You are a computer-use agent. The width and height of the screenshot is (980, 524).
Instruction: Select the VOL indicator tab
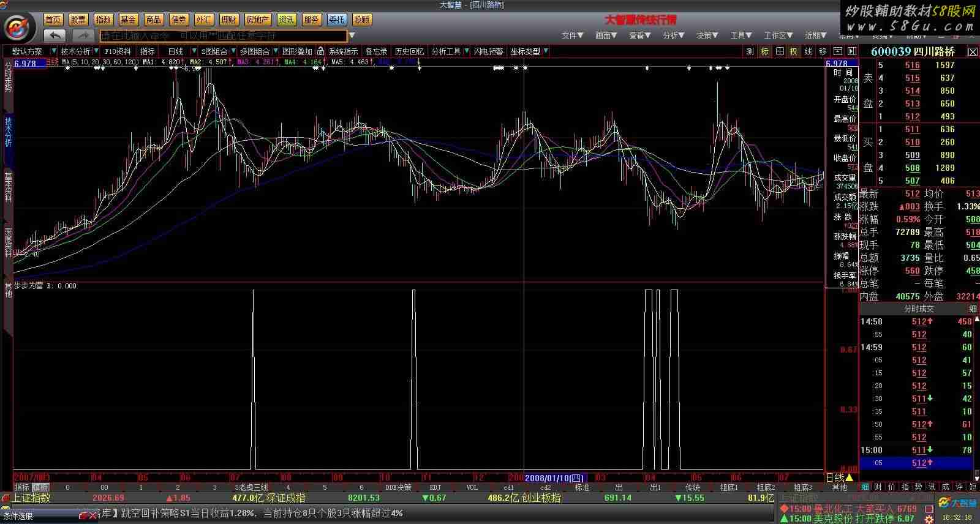[x=472, y=487]
